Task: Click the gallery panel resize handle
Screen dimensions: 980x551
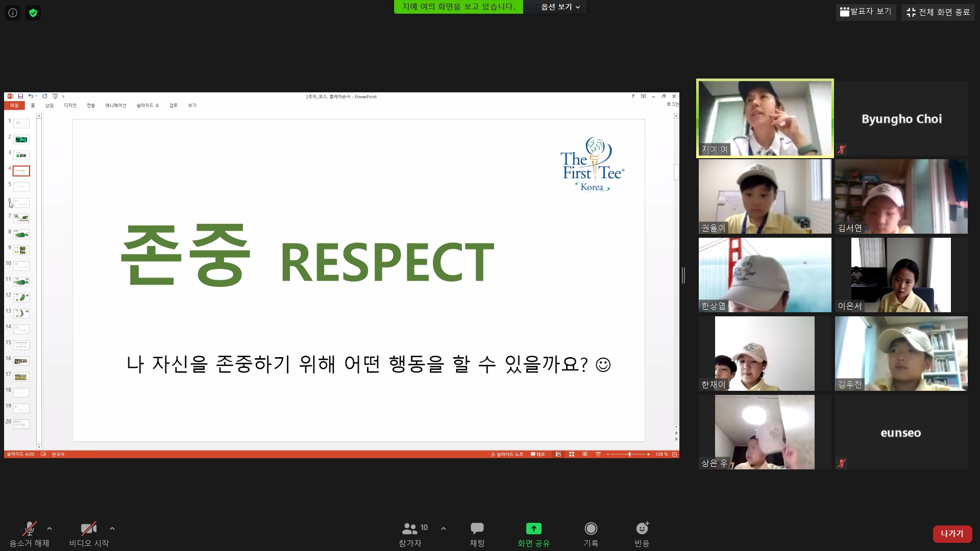Action: [683, 275]
